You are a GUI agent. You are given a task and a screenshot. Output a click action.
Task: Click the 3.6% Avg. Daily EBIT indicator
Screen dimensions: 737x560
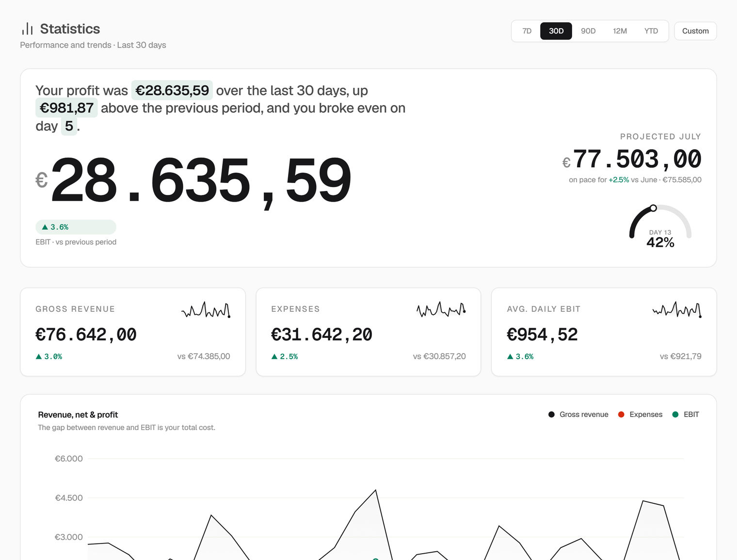click(x=520, y=356)
